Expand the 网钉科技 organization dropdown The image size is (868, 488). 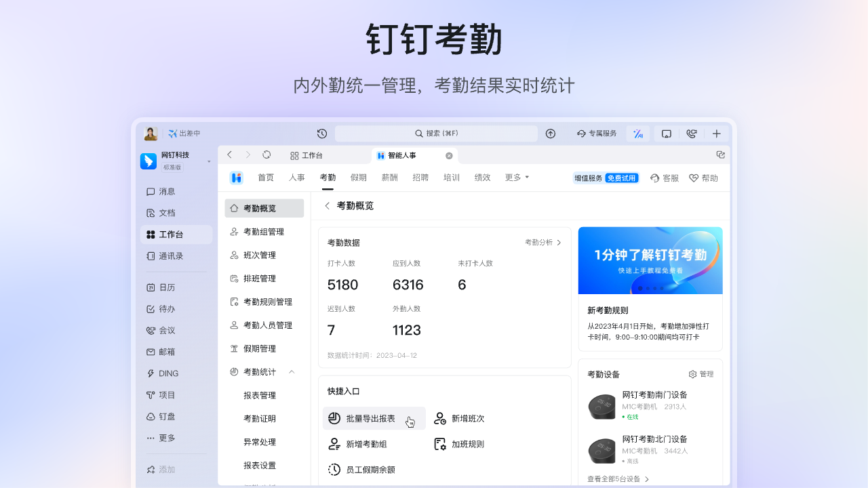point(209,161)
